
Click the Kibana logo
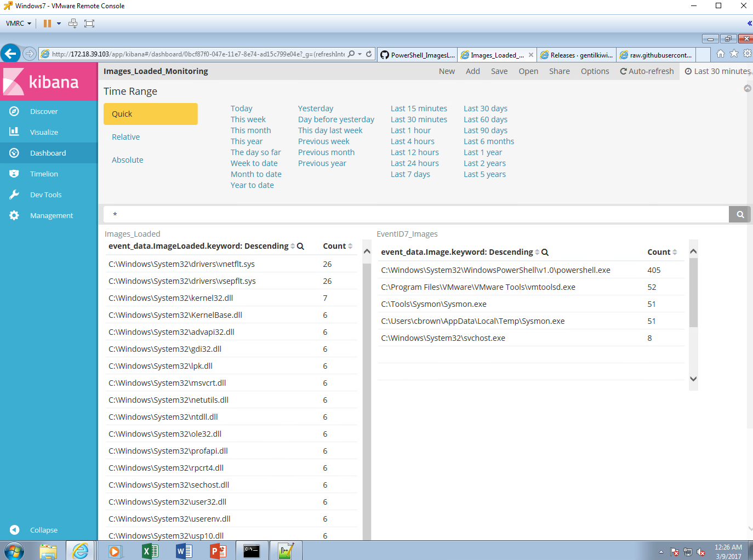(x=49, y=82)
